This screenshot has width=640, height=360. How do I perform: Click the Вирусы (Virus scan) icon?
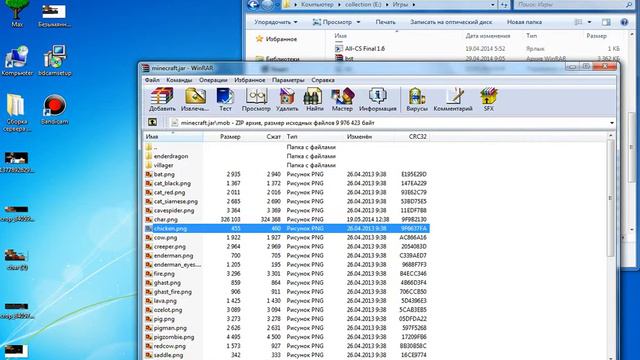point(417,100)
